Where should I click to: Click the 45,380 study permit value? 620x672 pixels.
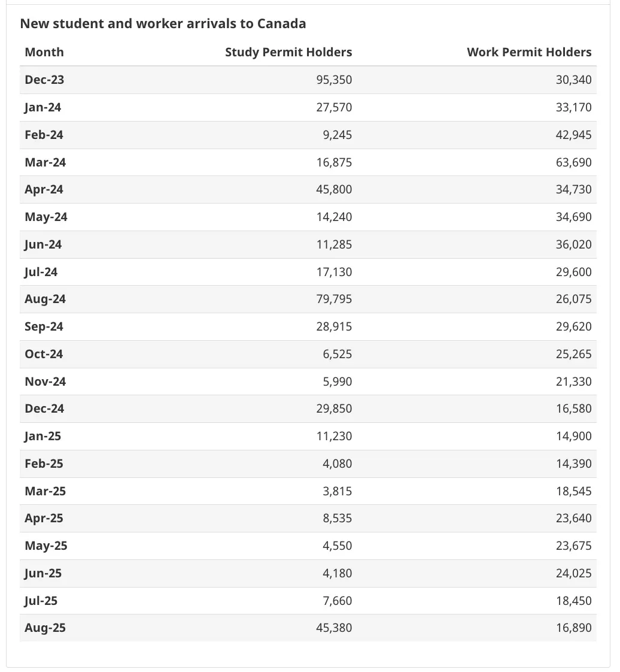(x=334, y=628)
